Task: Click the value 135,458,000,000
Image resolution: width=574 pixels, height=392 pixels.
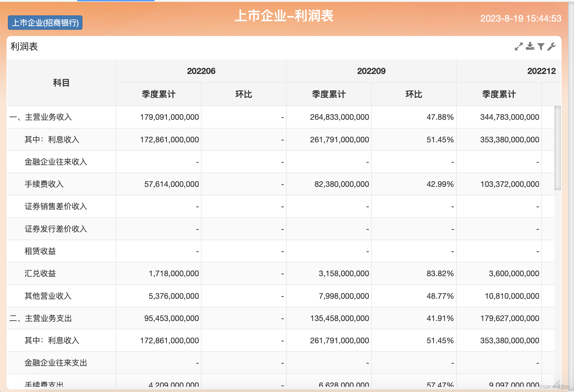Action: click(x=340, y=318)
